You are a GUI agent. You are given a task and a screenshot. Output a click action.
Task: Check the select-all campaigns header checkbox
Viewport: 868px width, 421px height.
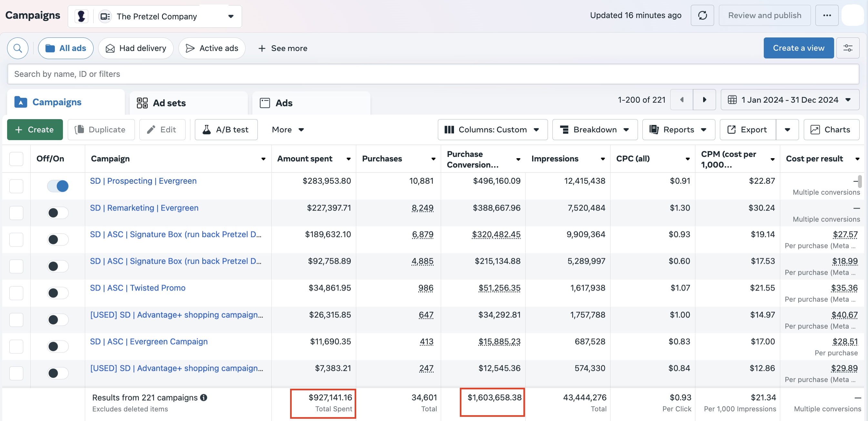pos(16,159)
